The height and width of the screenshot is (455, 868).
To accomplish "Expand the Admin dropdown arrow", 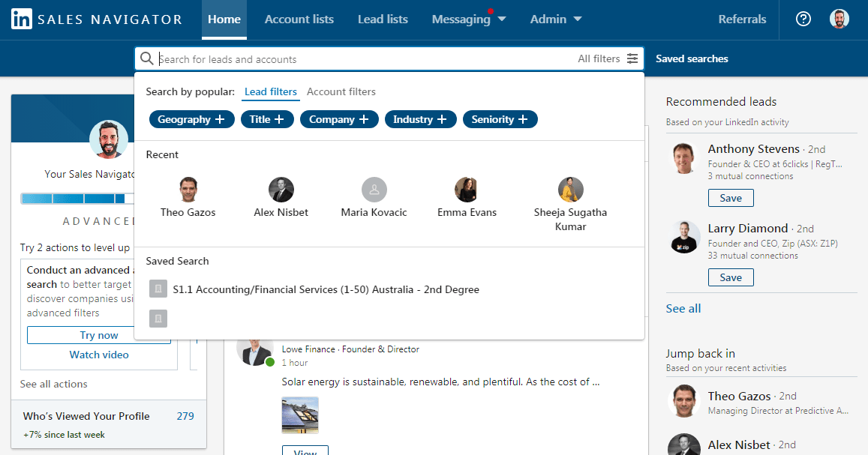I will pos(578,19).
